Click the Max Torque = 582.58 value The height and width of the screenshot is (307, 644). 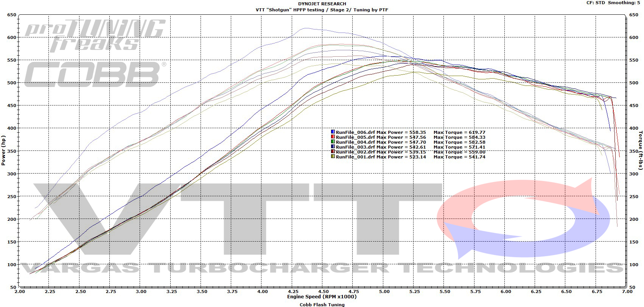tap(459, 142)
